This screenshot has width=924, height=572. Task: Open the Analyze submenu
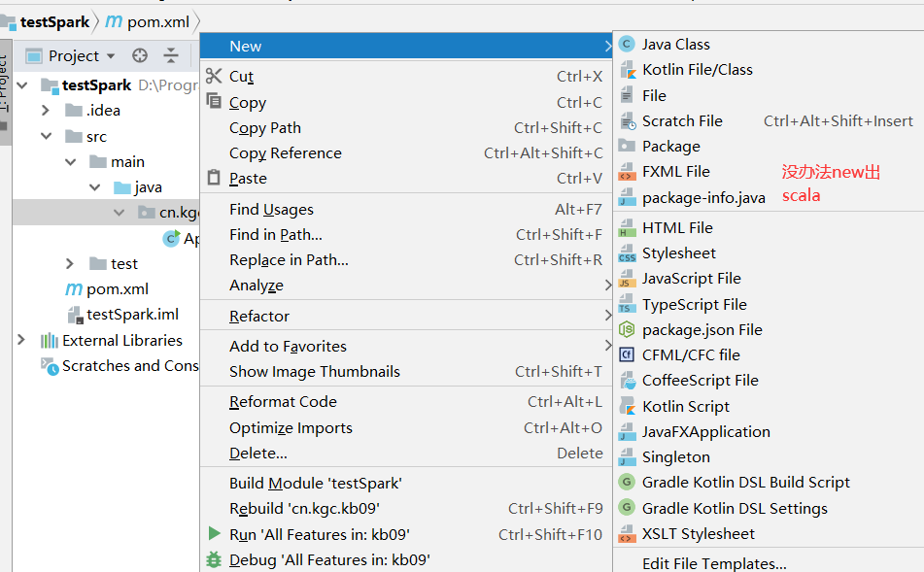point(406,286)
